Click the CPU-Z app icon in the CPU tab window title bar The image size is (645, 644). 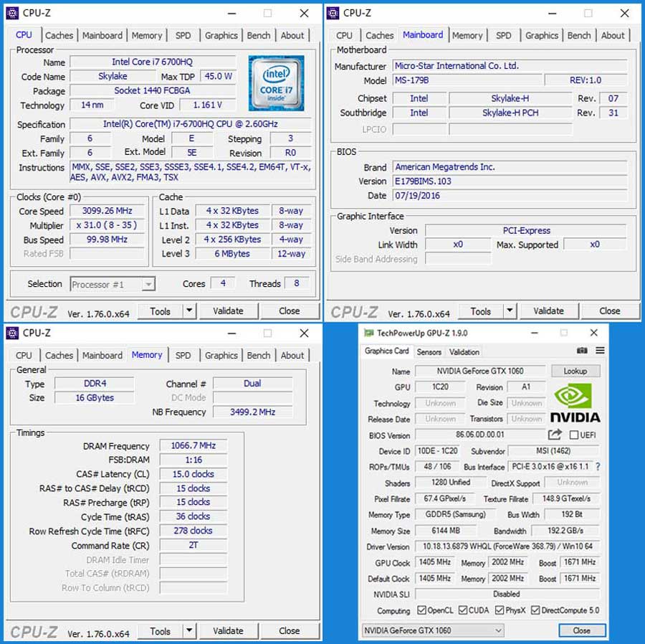(x=12, y=13)
